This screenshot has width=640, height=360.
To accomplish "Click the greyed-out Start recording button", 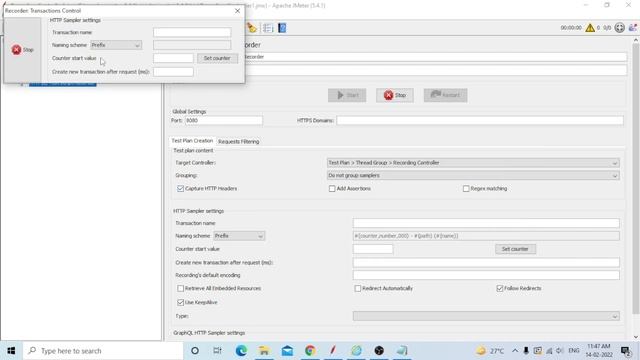I will tap(347, 95).
